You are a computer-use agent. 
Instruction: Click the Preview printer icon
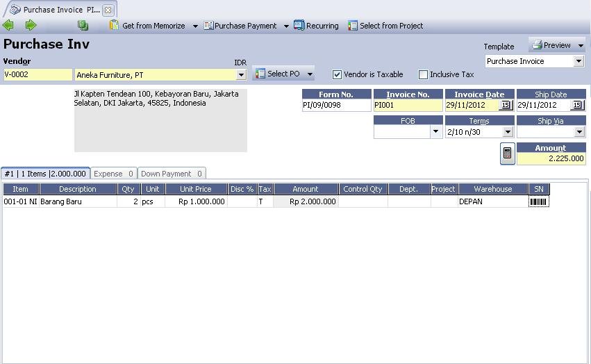(x=537, y=45)
